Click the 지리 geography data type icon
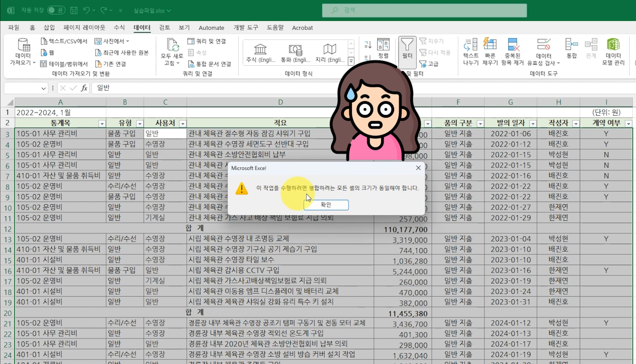This screenshot has height=364, width=636. [330, 50]
